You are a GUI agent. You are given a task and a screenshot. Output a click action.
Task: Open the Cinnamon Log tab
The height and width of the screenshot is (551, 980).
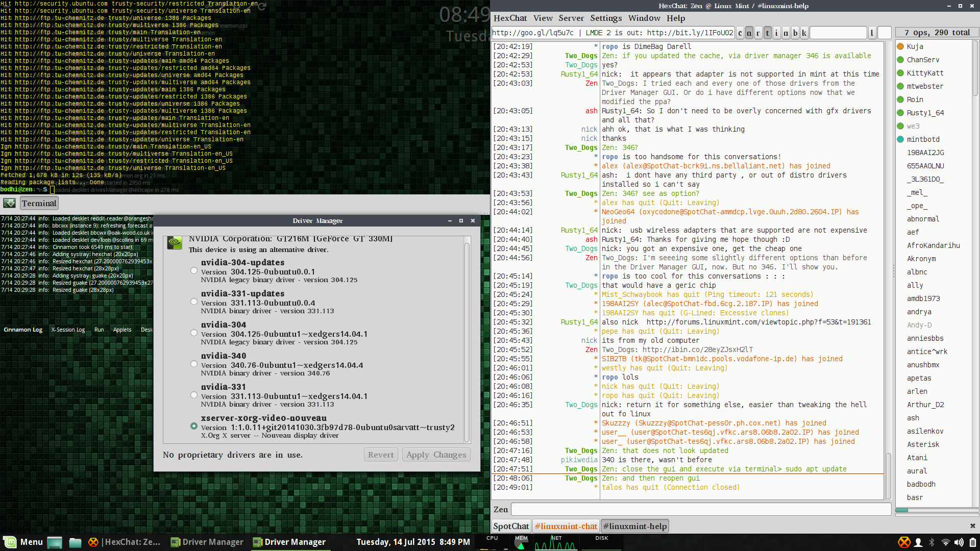pos(23,330)
